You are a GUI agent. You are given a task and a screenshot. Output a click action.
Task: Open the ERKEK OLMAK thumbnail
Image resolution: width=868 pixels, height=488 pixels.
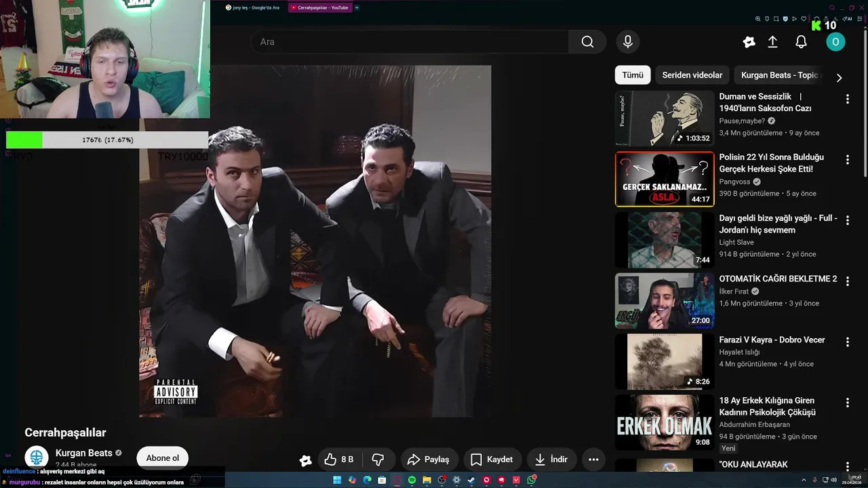(x=665, y=422)
